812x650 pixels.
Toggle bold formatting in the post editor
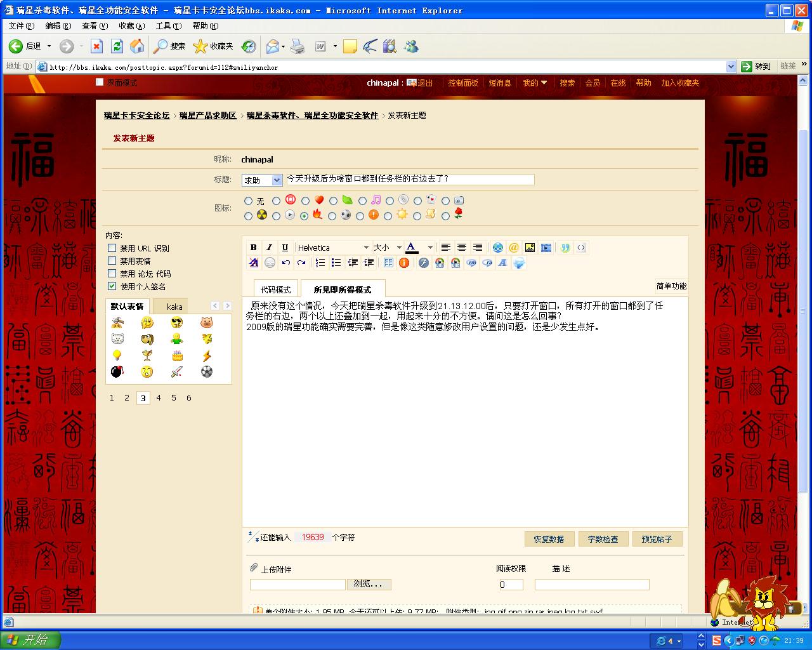pyautogui.click(x=254, y=248)
